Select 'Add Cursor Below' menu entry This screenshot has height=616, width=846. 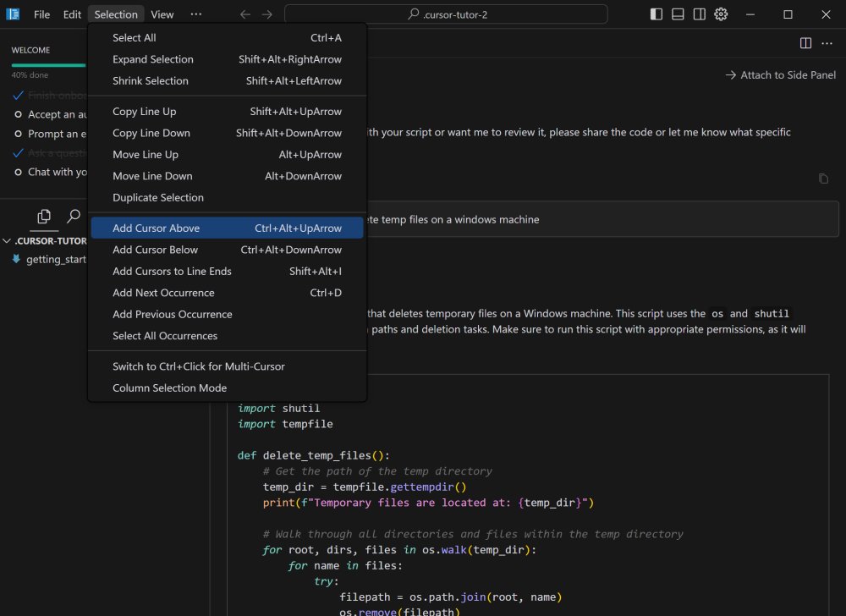(155, 250)
